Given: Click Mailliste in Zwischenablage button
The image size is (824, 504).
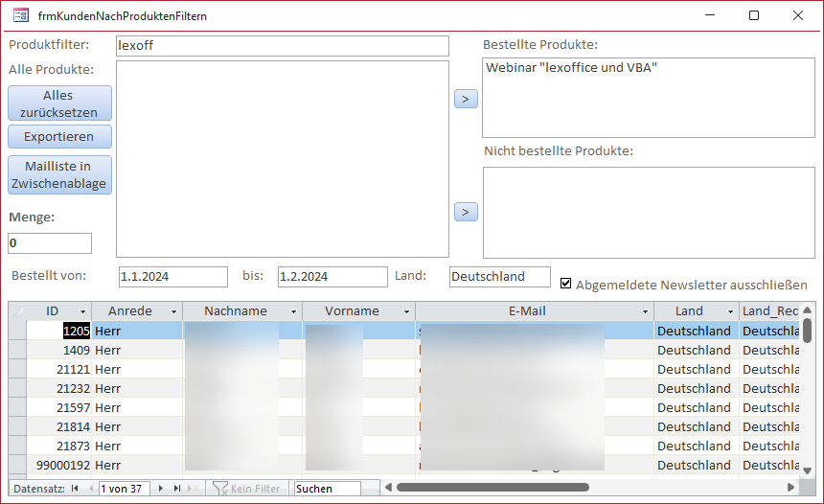Looking at the screenshot, I should click(59, 174).
